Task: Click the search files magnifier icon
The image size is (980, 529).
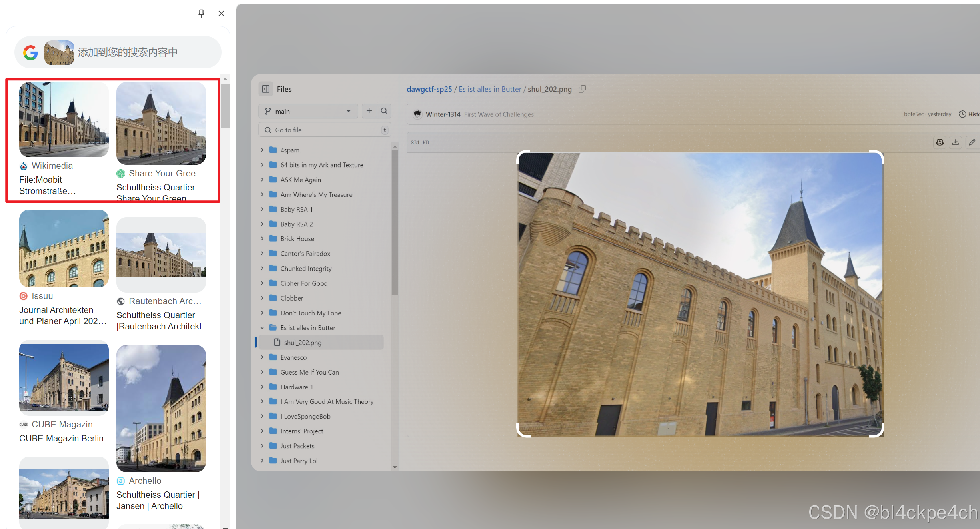Action: point(384,111)
